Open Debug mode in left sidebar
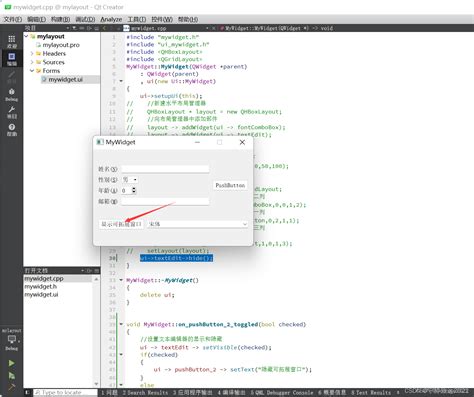 (12, 94)
